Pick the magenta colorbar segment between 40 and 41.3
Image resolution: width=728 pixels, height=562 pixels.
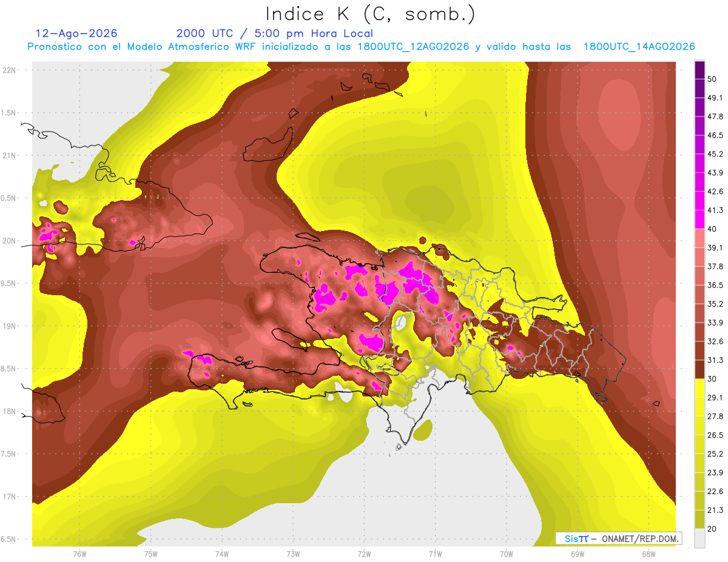click(699, 219)
